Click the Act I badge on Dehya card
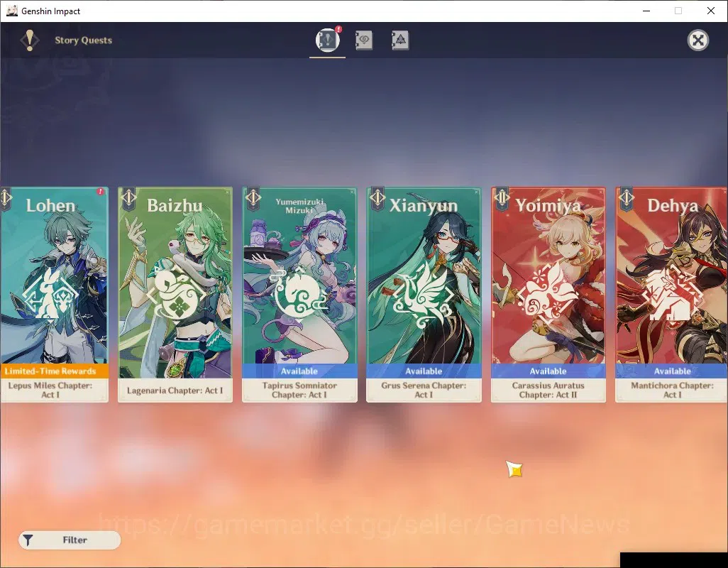Screen dimensions: 728x568 click(627, 198)
